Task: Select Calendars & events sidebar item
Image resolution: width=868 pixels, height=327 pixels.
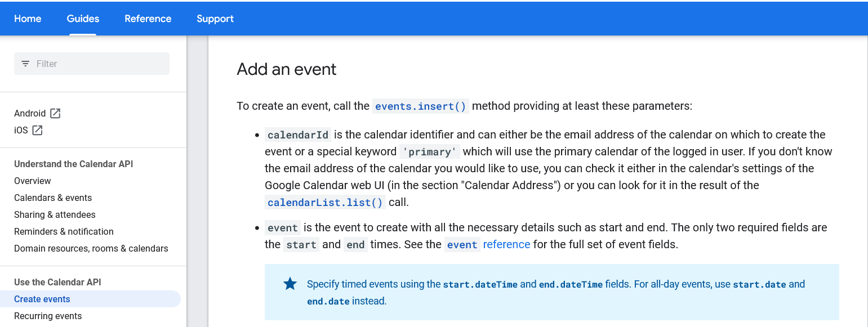Action: coord(53,198)
